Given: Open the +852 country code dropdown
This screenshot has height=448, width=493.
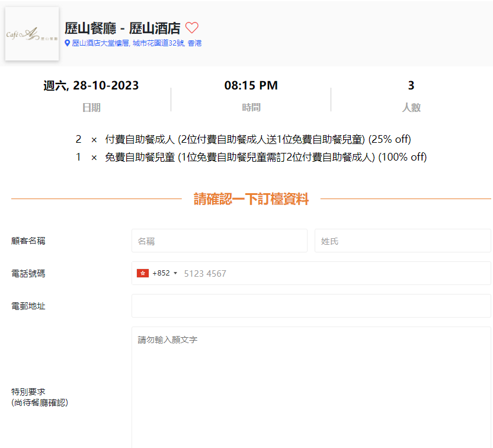Looking at the screenshot, I should pyautogui.click(x=165, y=273).
